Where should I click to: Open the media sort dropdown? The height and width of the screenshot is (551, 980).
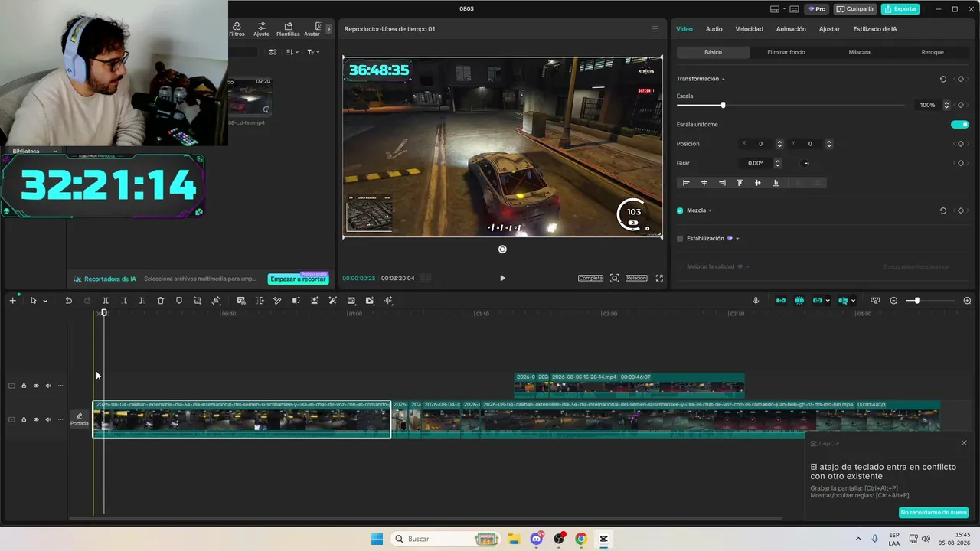tap(292, 52)
